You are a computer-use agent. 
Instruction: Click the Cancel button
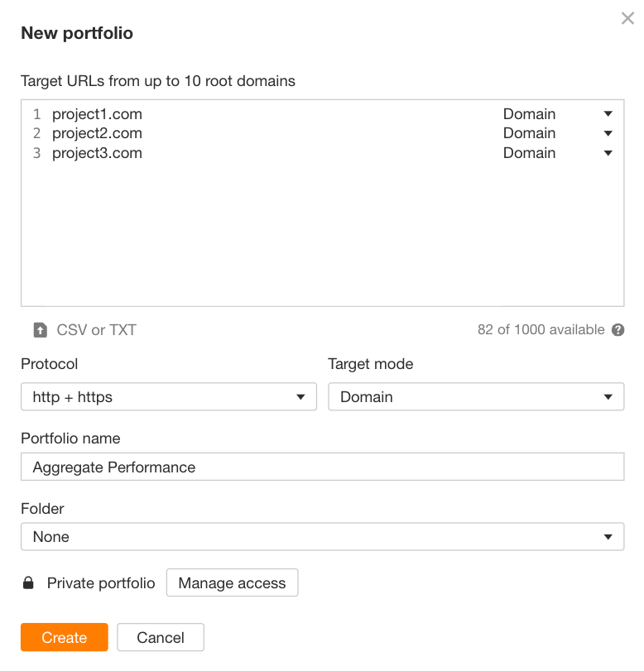tap(161, 637)
